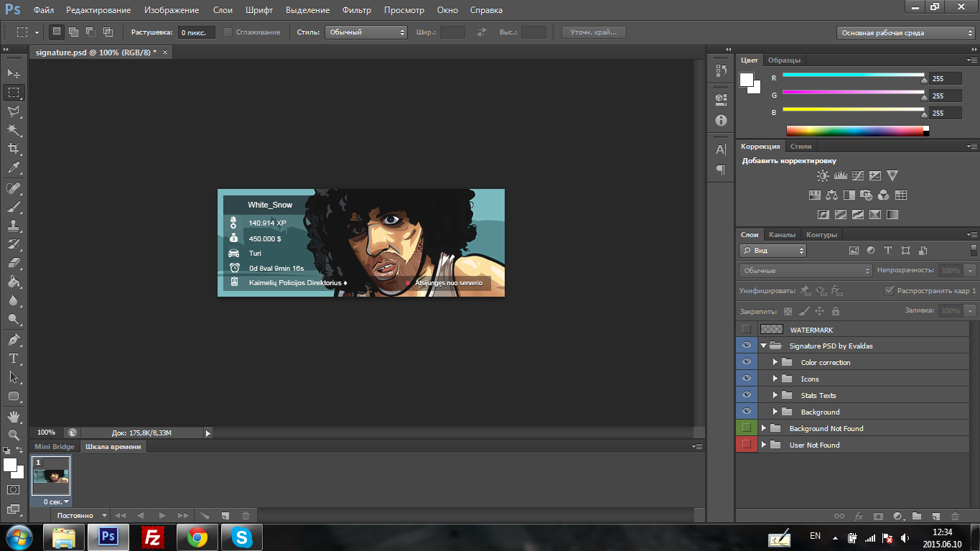Screen dimensions: 980x551
Task: Expand the Color correction group
Action: 775,362
